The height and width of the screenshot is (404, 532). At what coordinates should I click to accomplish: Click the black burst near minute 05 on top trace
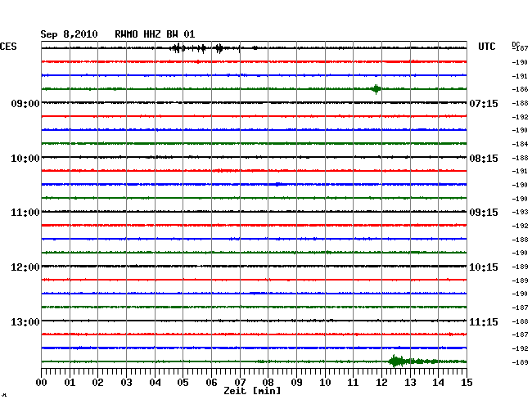[178, 48]
